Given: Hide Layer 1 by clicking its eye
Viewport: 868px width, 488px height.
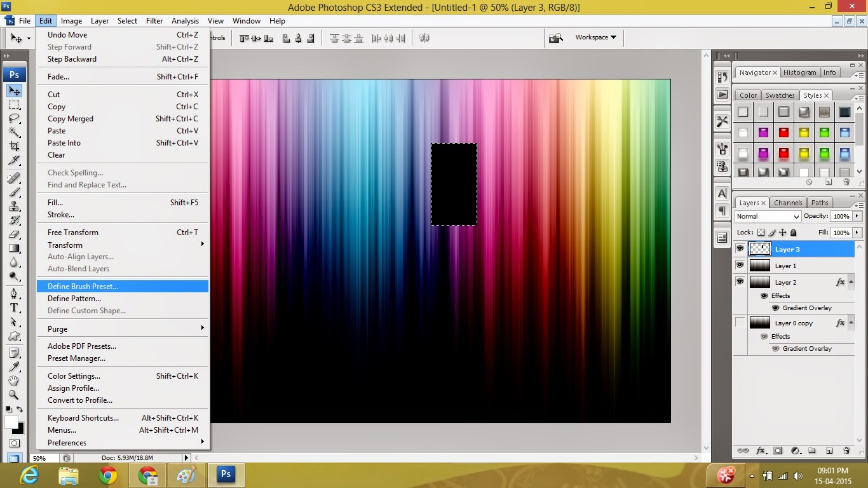Looking at the screenshot, I should [x=741, y=265].
